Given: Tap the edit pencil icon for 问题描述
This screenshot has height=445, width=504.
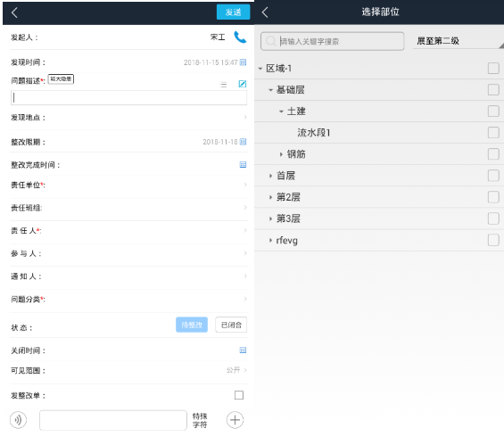Looking at the screenshot, I should click(x=243, y=84).
